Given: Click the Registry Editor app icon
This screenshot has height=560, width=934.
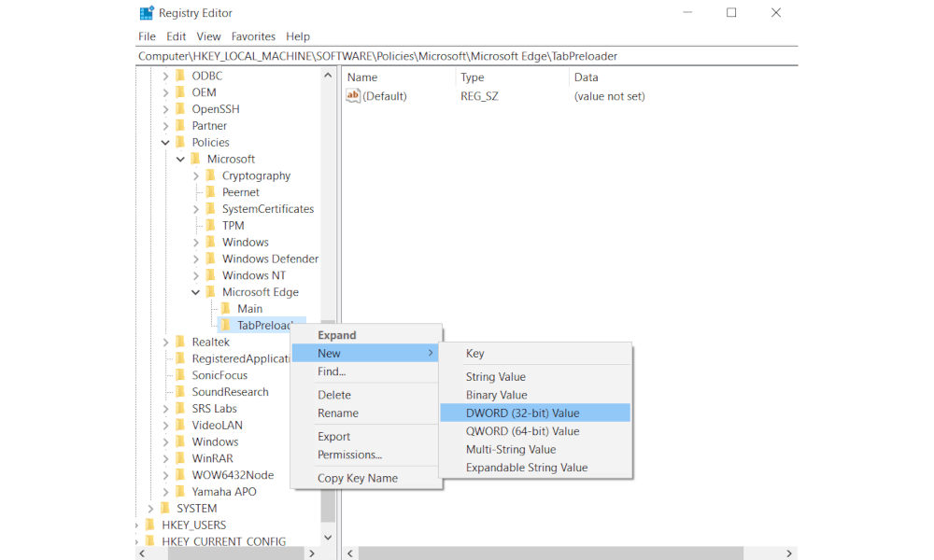Looking at the screenshot, I should pyautogui.click(x=147, y=12).
